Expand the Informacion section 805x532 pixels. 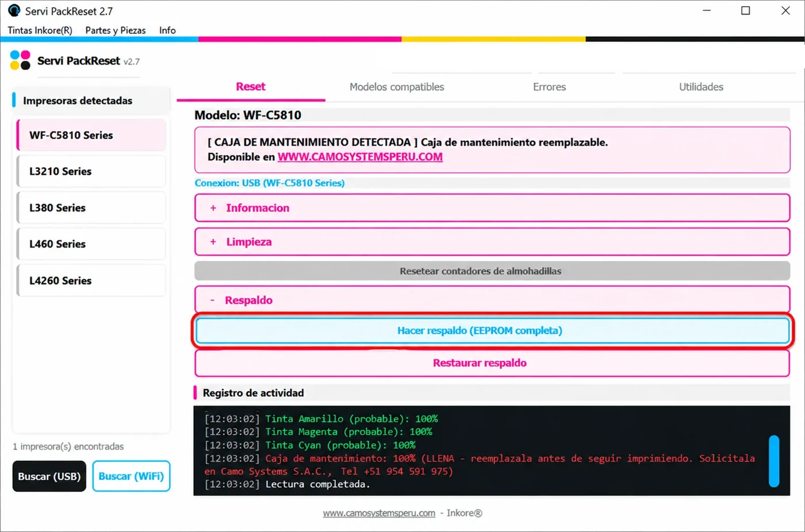[492, 208]
